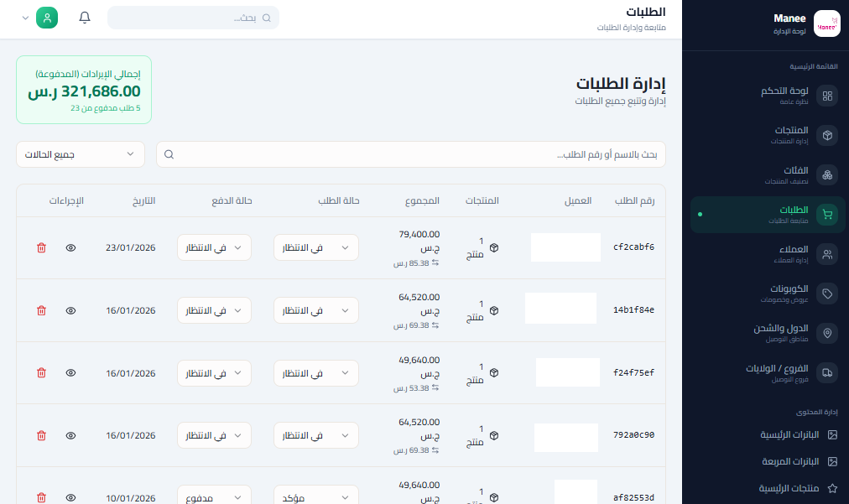The width and height of the screenshot is (849, 504).
Task: Open the جميع الحالات status filter dropdown
Action: (x=80, y=154)
